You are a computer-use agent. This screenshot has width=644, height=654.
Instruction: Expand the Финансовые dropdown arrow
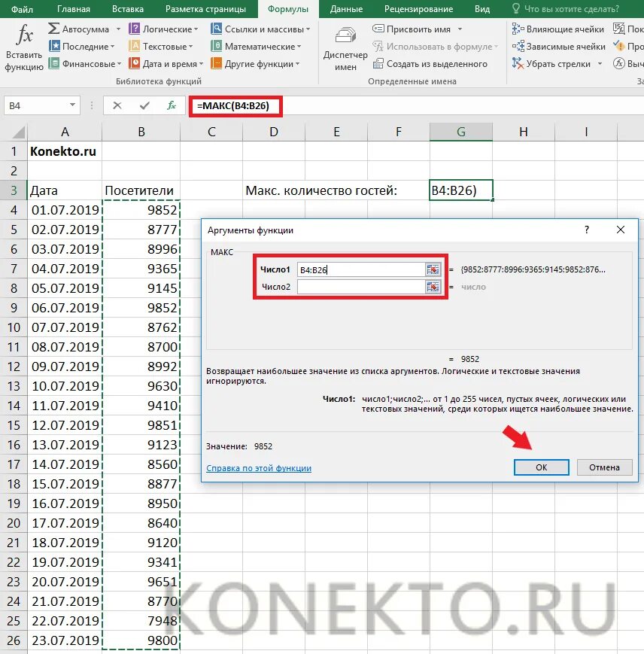(119, 64)
